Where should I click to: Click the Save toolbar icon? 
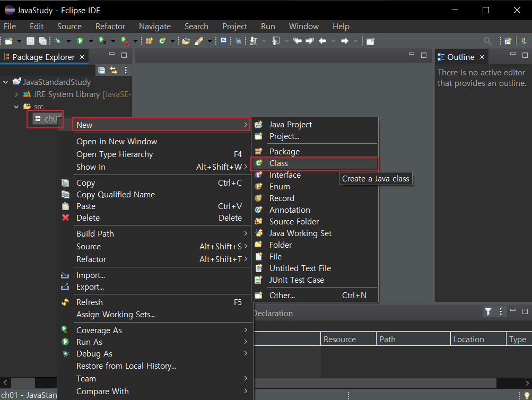pos(31,41)
